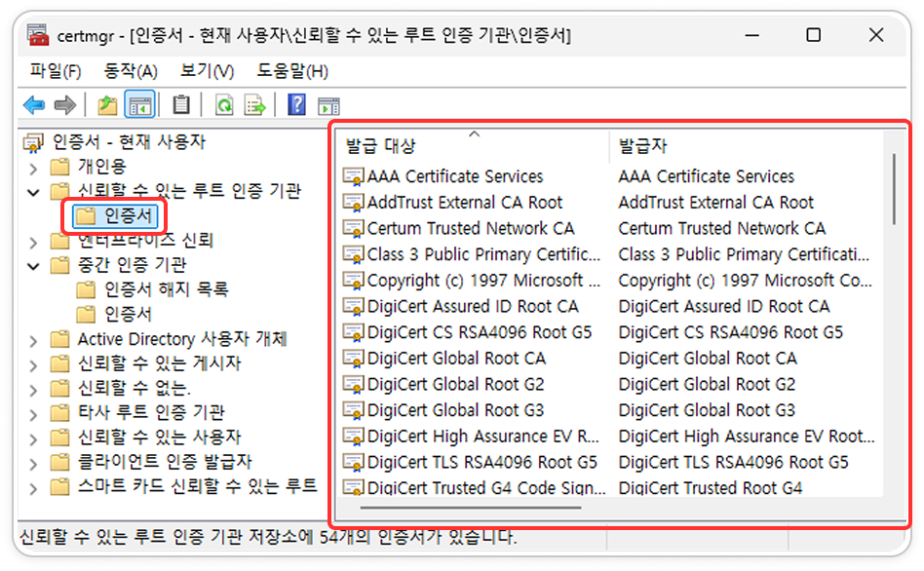This screenshot has height=571, width=924.
Task: Open Help via the question mark icon
Action: tap(296, 105)
